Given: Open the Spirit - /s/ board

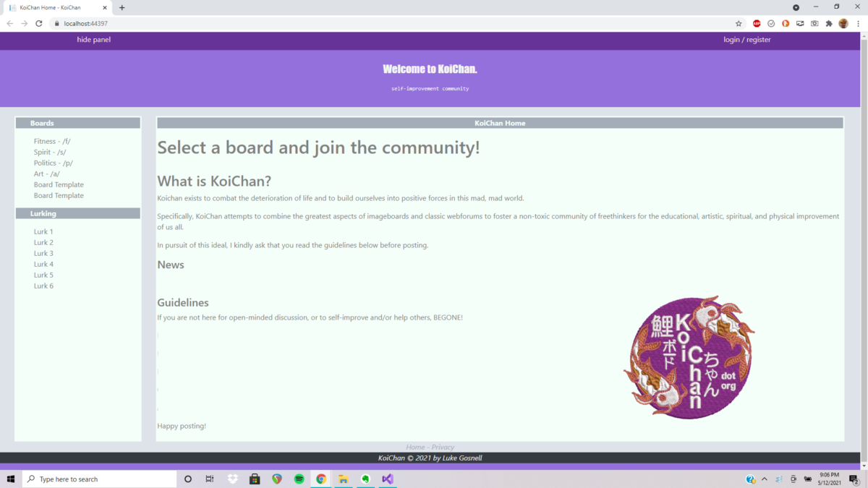Looking at the screenshot, I should pyautogui.click(x=50, y=153).
